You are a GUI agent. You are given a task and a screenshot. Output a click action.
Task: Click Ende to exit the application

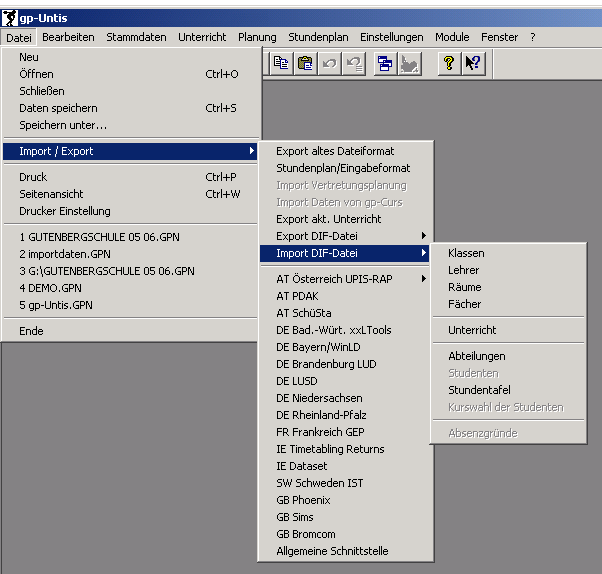click(31, 331)
